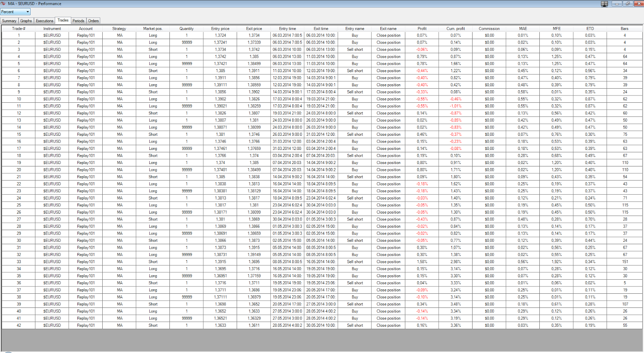Click the multi-monitor window icon in title bar
This screenshot has width=644, height=353.
tap(604, 4)
